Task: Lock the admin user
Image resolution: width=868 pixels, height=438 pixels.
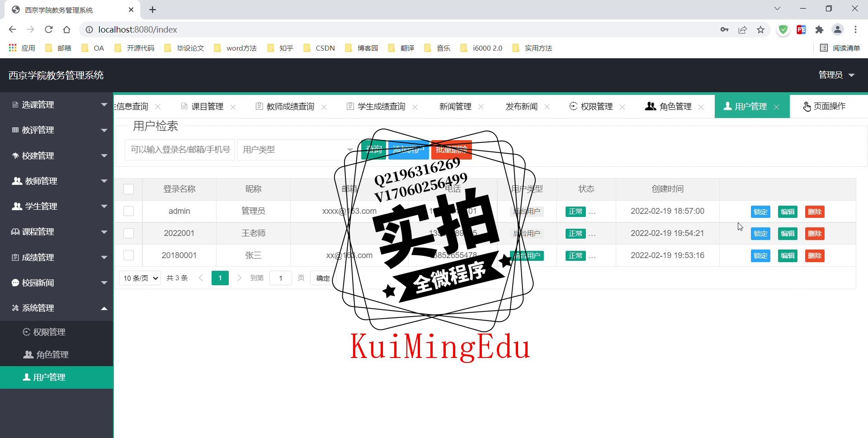Action: (x=760, y=212)
